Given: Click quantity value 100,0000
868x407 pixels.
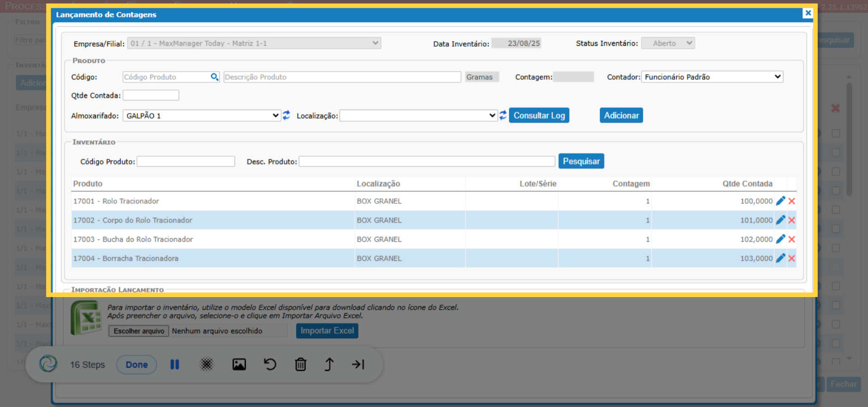Looking at the screenshot, I should coord(756,201).
